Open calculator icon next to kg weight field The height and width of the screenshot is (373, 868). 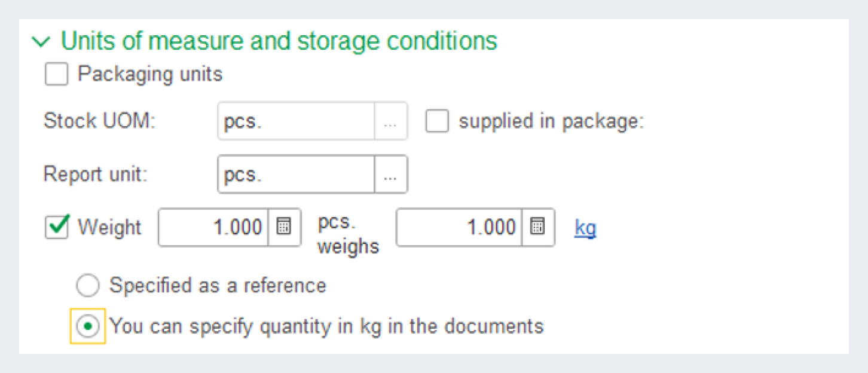(x=538, y=228)
